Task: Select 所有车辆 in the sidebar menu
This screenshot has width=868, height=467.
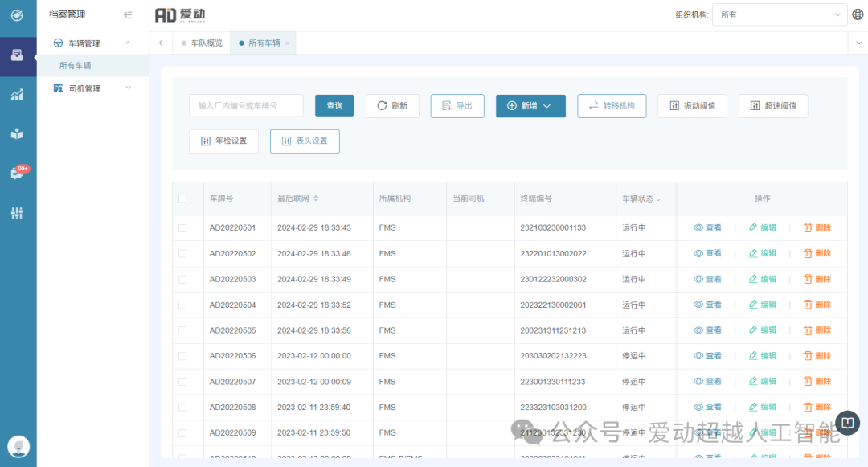Action: pos(76,66)
